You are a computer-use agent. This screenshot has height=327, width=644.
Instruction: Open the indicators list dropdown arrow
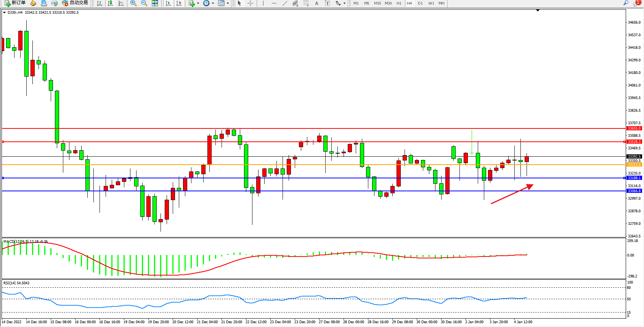tap(198, 3)
